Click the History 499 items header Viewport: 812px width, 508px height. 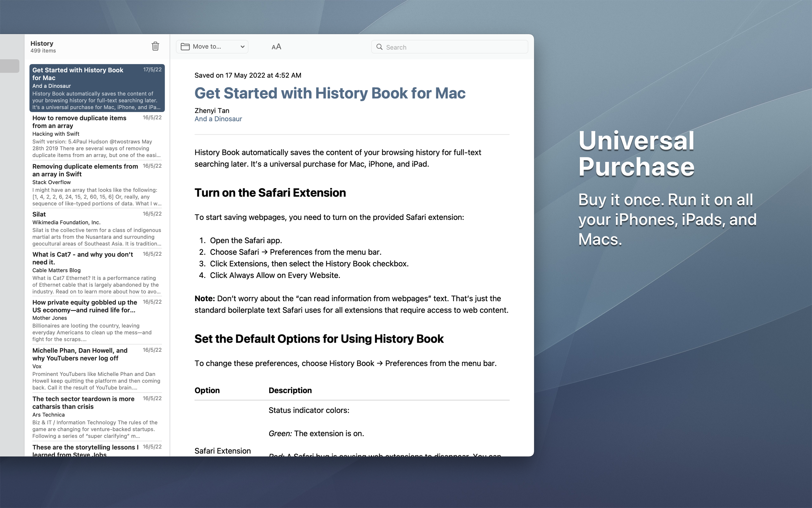coord(43,47)
